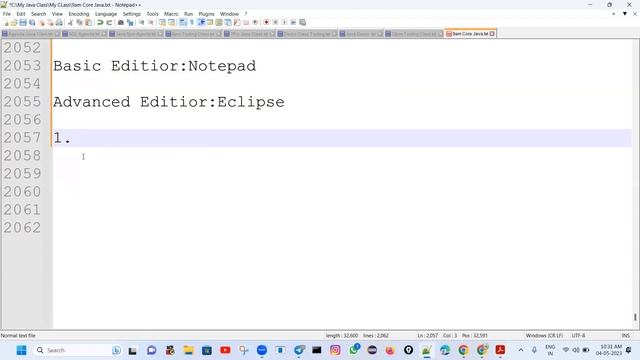Click the taskbar Search box
640x360 pixels.
[x=78, y=350]
